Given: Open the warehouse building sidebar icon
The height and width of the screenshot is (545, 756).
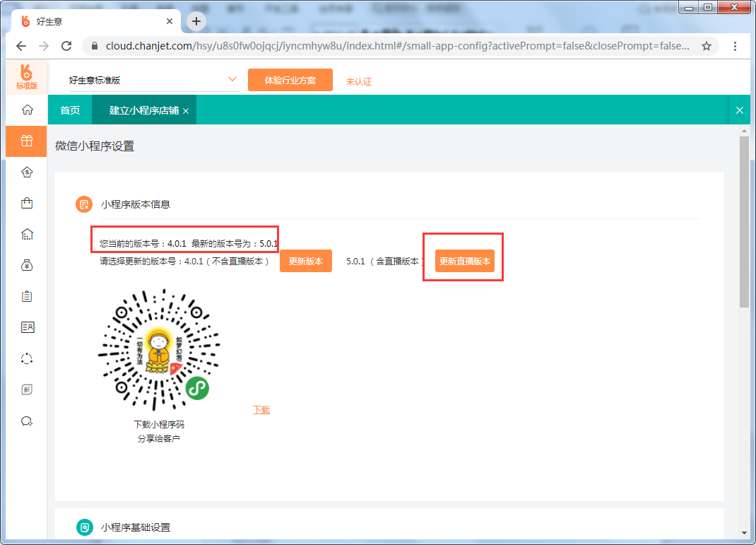Looking at the screenshot, I should (27, 235).
